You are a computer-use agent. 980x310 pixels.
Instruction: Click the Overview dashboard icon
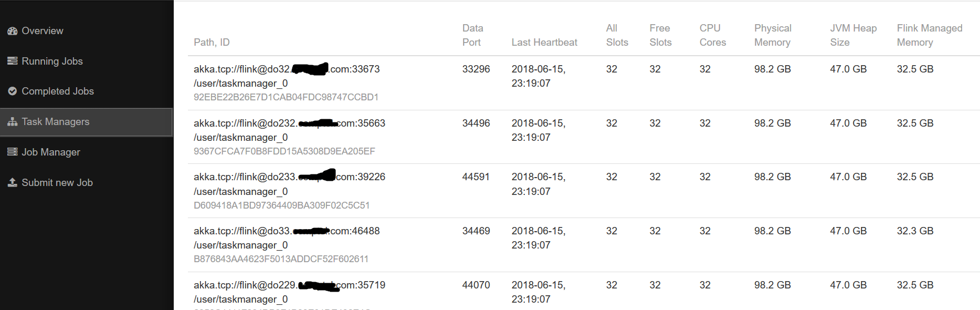[x=12, y=31]
